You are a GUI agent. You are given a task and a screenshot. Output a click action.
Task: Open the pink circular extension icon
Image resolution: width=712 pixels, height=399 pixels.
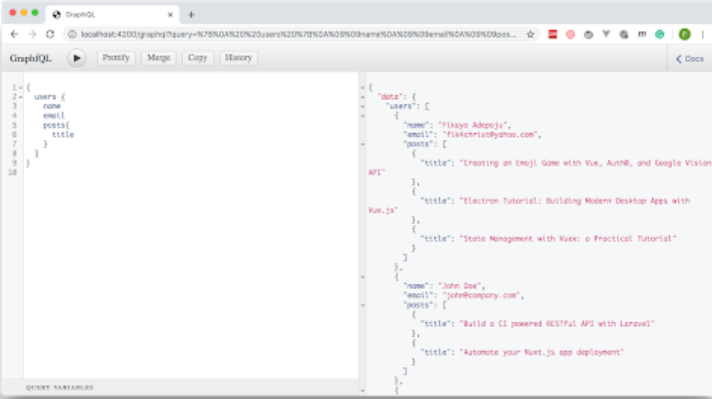570,34
